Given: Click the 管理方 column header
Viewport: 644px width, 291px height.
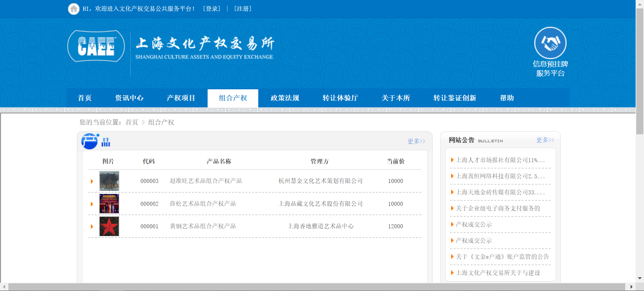Looking at the screenshot, I should pos(319,161).
